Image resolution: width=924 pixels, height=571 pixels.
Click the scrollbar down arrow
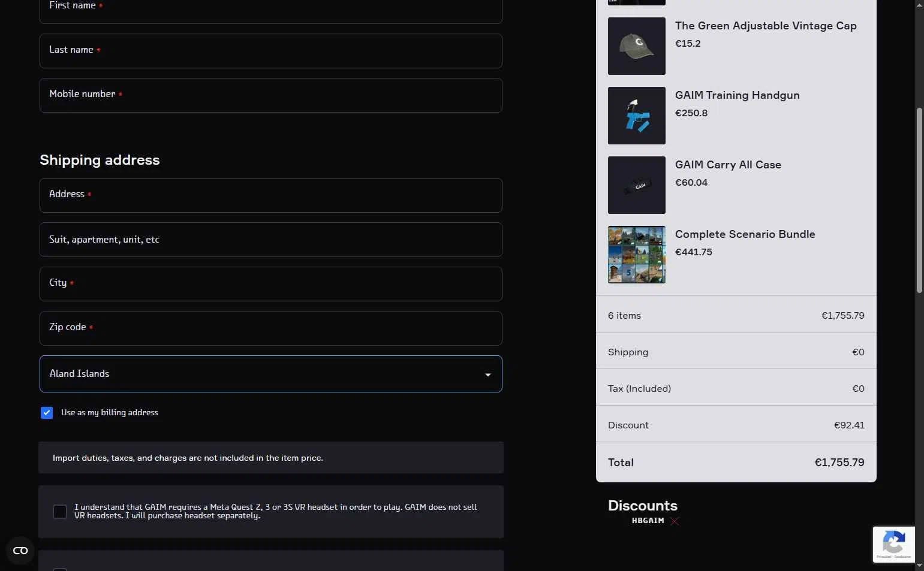click(919, 566)
